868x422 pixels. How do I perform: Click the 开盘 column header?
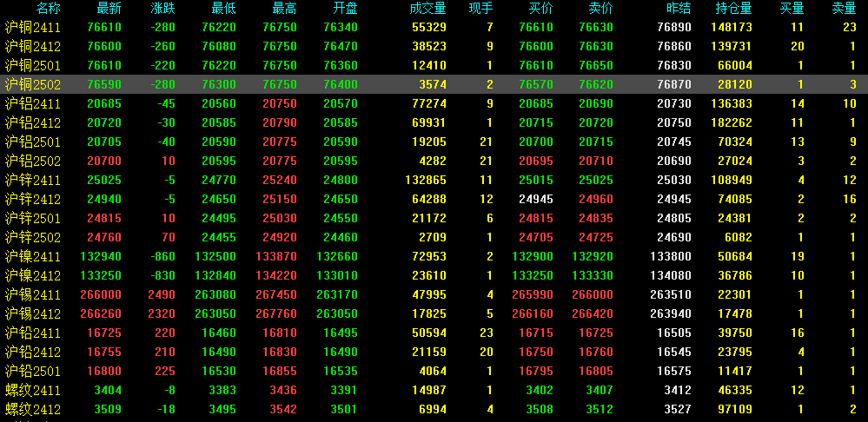pyautogui.click(x=346, y=9)
